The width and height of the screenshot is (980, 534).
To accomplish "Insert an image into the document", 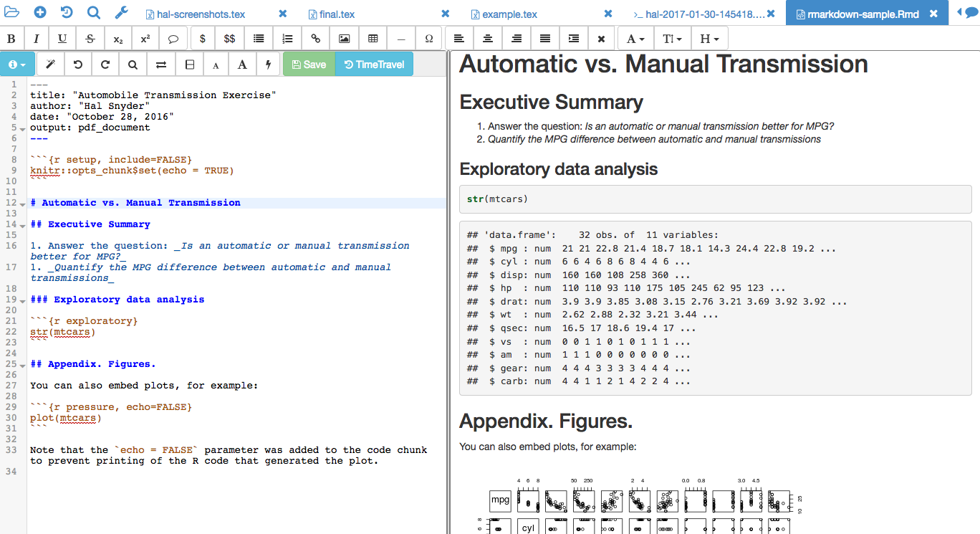I will coord(345,39).
